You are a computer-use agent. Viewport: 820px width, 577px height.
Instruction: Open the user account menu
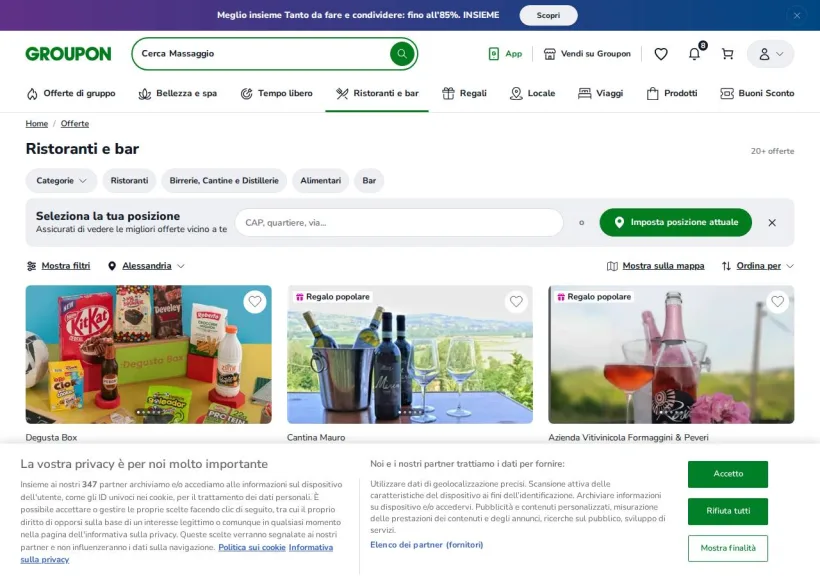(x=770, y=54)
